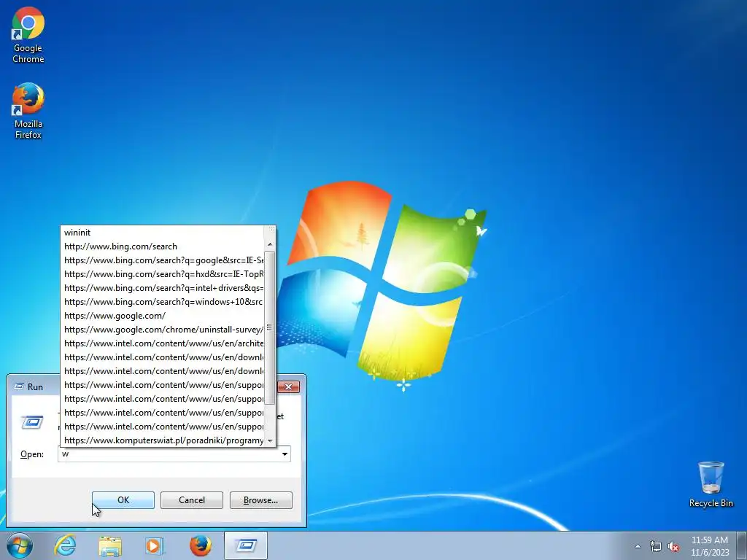Click inside the Open text field
The image size is (747, 560).
[x=169, y=454]
